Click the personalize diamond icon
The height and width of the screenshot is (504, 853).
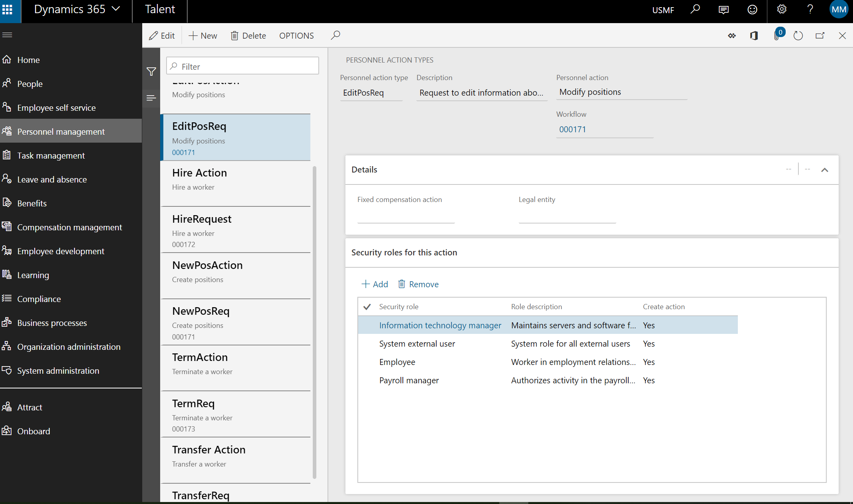(732, 36)
